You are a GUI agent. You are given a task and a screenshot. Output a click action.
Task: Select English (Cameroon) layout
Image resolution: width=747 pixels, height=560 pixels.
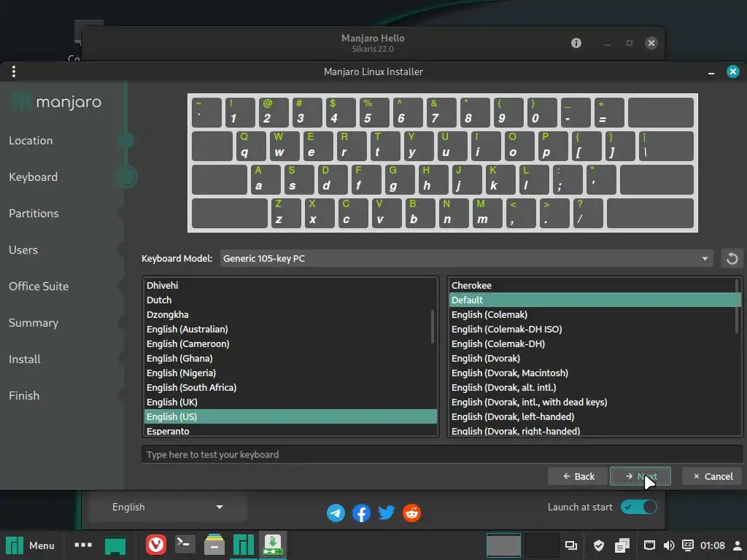tap(290, 344)
